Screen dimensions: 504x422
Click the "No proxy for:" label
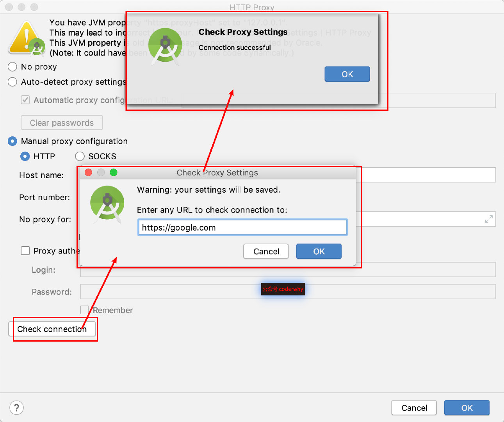pos(45,220)
